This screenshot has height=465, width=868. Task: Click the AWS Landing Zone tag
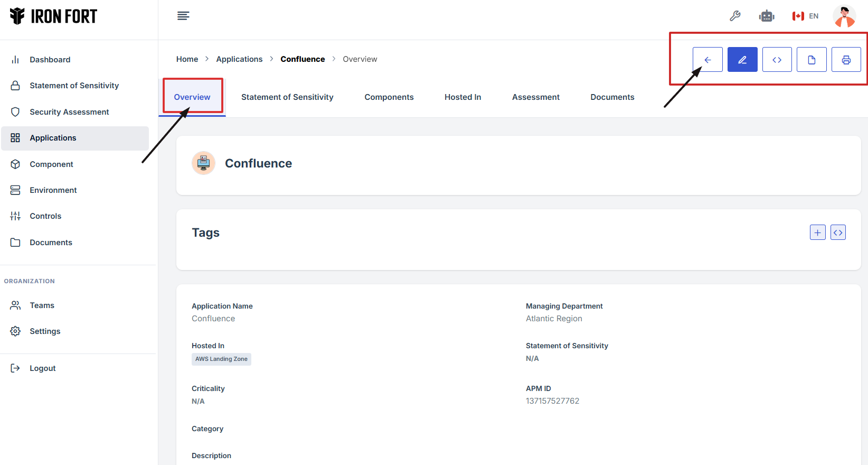coord(221,359)
